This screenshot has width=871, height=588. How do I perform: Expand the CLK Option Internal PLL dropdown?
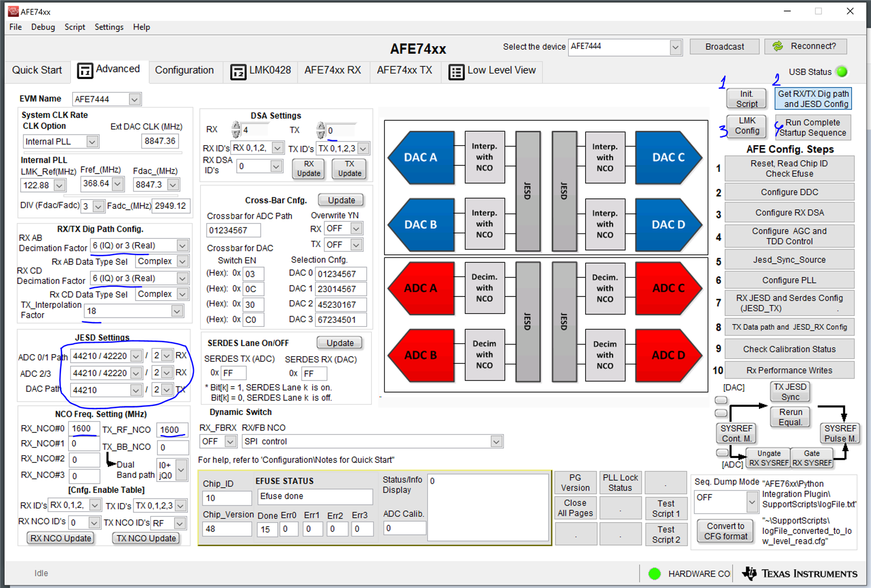pos(93,141)
